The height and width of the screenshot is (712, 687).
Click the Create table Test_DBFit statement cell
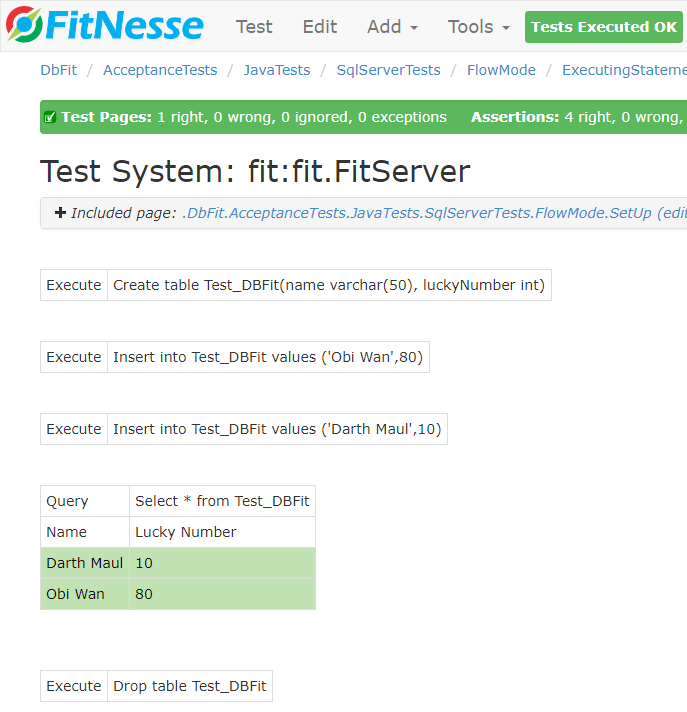pyautogui.click(x=329, y=285)
